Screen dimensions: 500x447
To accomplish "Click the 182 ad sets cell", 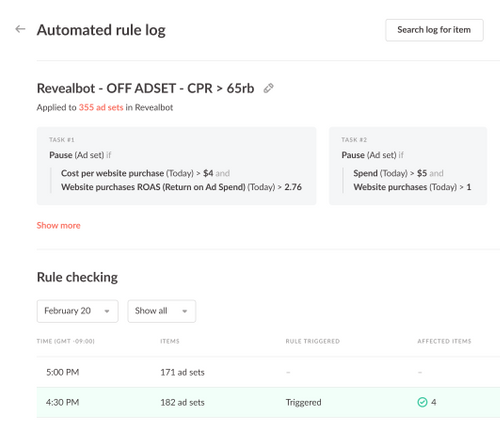I will pos(182,402).
